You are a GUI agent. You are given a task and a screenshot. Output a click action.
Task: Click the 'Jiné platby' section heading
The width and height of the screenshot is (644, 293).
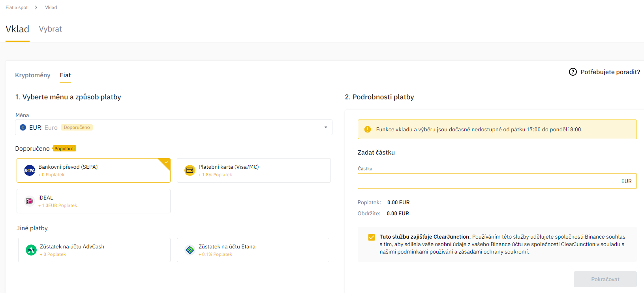(32, 228)
